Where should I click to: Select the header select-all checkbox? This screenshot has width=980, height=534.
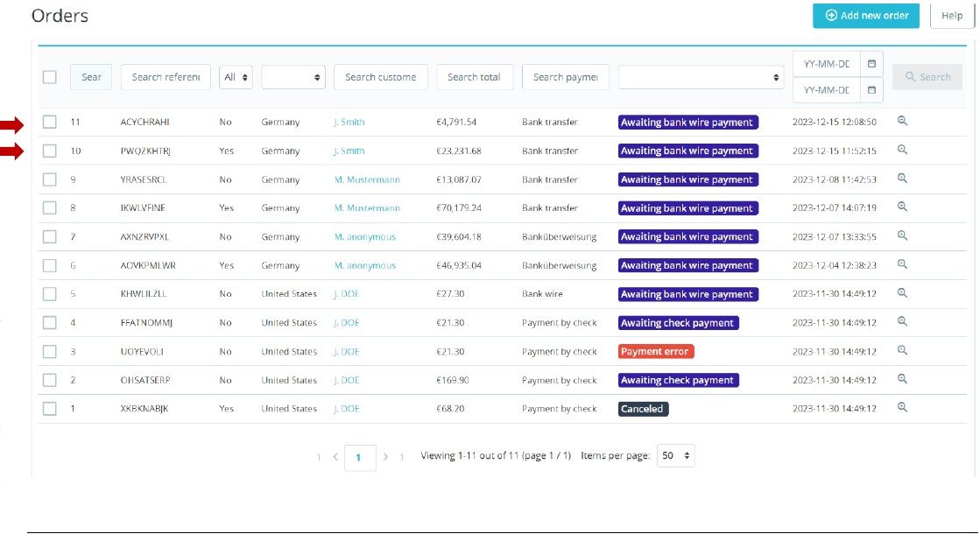click(50, 77)
